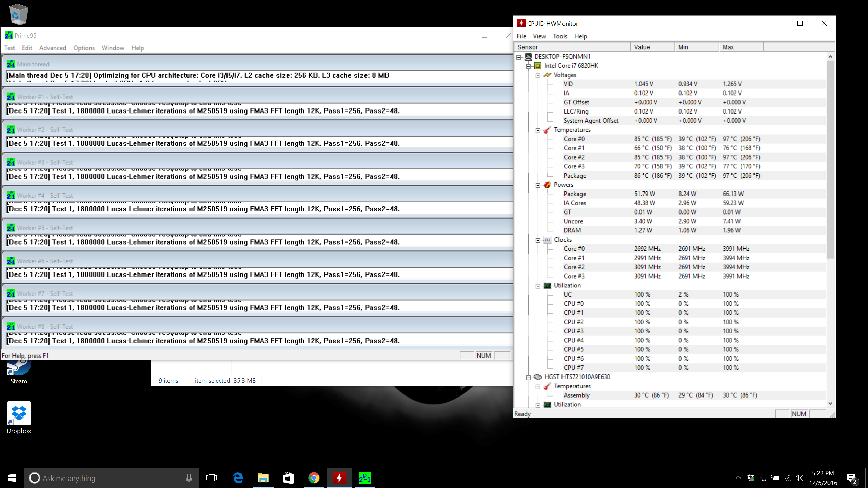This screenshot has width=868, height=488.
Task: Open the Windows Start button
Action: (x=12, y=478)
